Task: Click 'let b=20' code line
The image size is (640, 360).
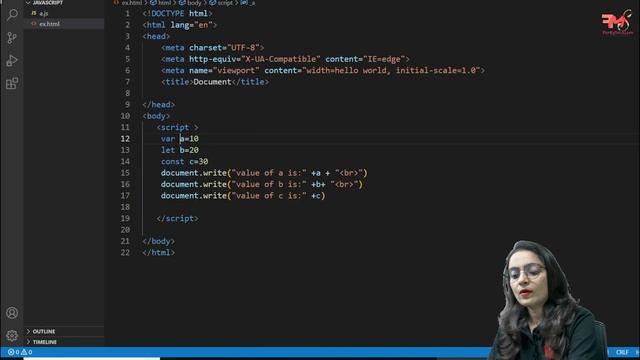Action: click(x=180, y=150)
